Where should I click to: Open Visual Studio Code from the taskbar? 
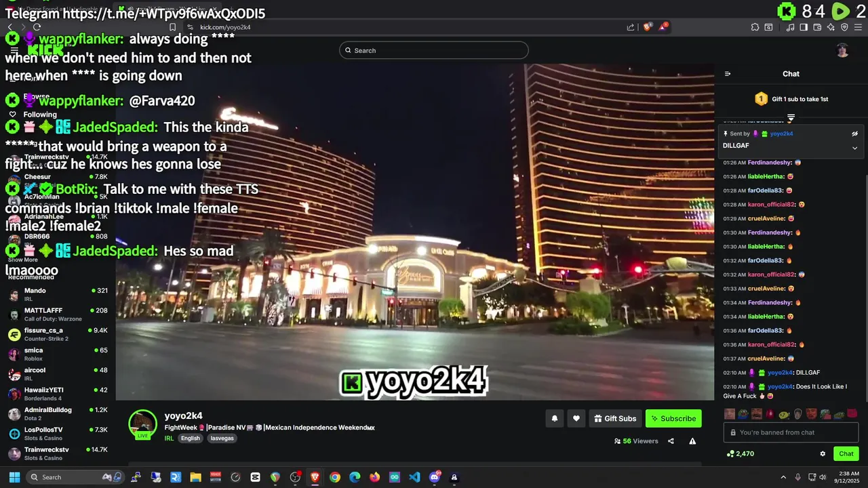(x=414, y=477)
